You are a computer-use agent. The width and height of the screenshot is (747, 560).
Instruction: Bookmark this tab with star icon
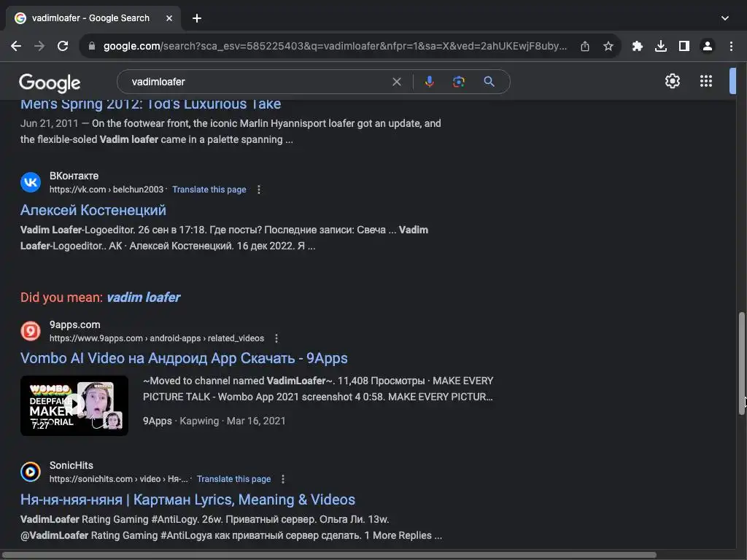(608, 46)
